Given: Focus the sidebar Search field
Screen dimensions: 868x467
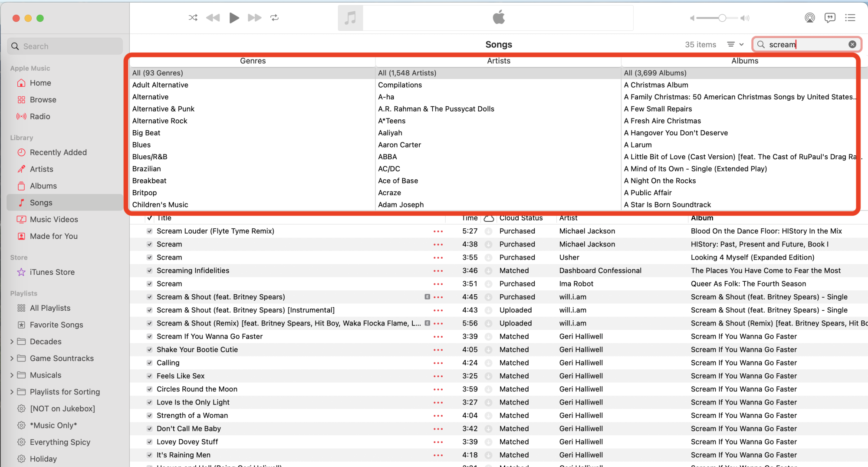Looking at the screenshot, I should pos(65,46).
